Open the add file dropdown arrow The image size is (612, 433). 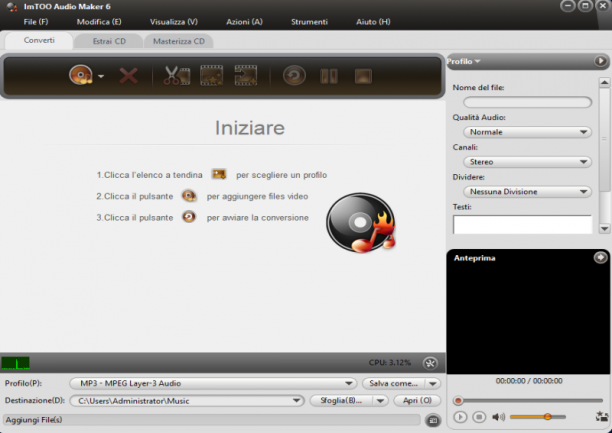point(101,76)
